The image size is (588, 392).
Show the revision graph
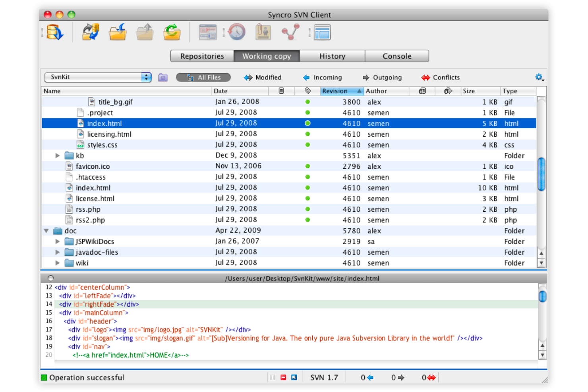pos(290,32)
